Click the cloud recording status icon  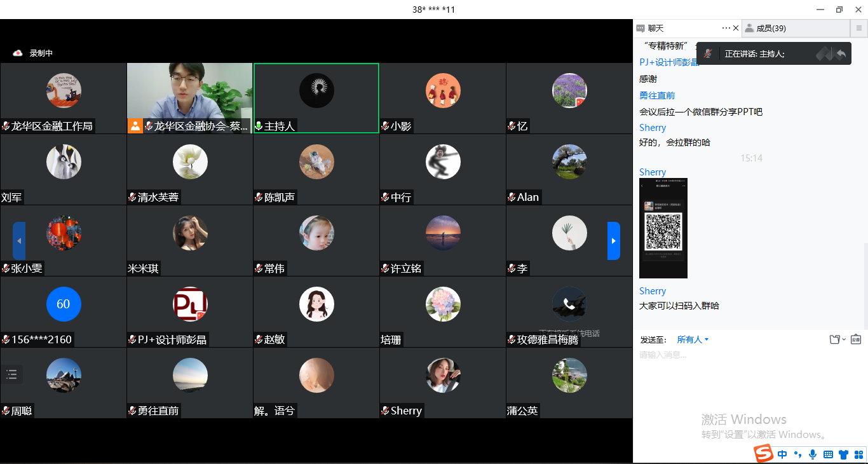(x=18, y=53)
